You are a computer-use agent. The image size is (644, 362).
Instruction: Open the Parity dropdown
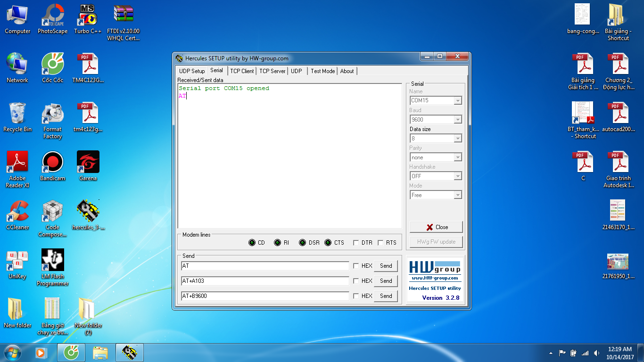(457, 157)
